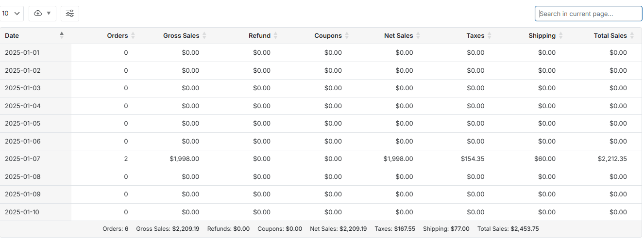Open the cloud download export dropdown
Screen dimensions: 644x240
pyautogui.click(x=42, y=14)
